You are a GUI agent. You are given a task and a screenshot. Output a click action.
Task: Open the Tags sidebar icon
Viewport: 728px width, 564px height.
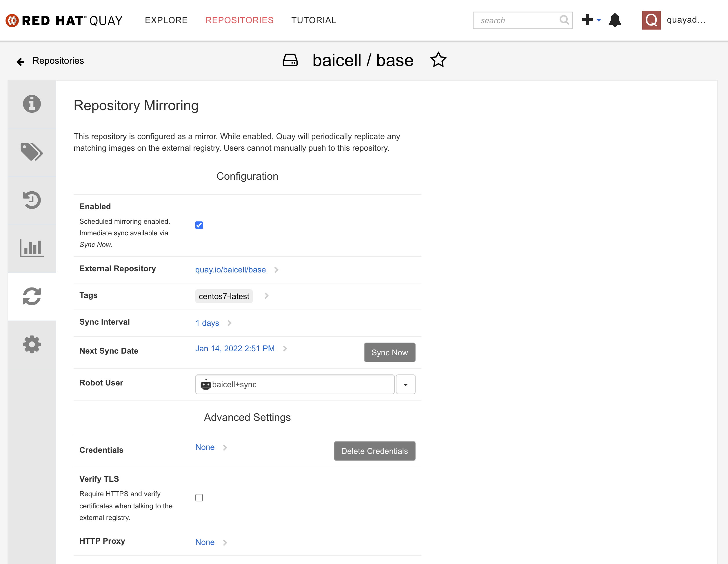32,152
